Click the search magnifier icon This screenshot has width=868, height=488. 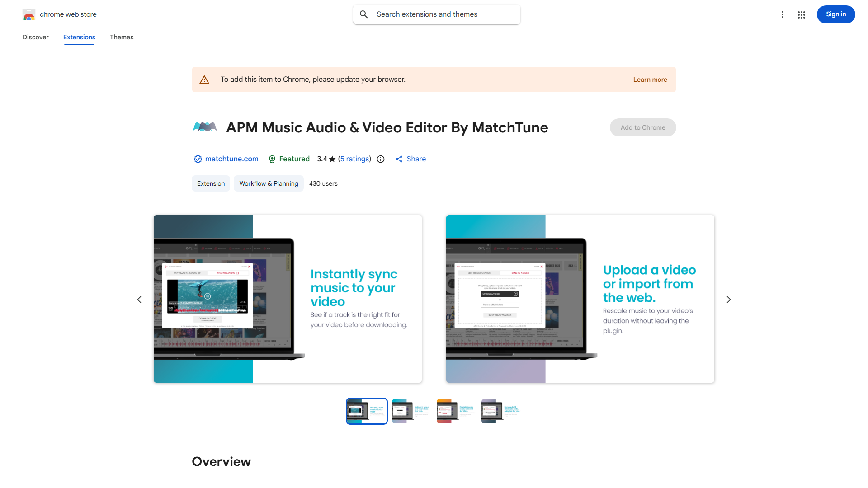364,14
